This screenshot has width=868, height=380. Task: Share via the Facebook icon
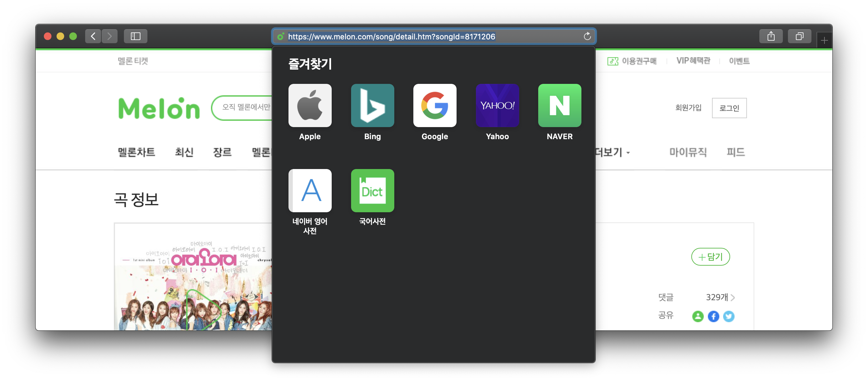pos(713,316)
